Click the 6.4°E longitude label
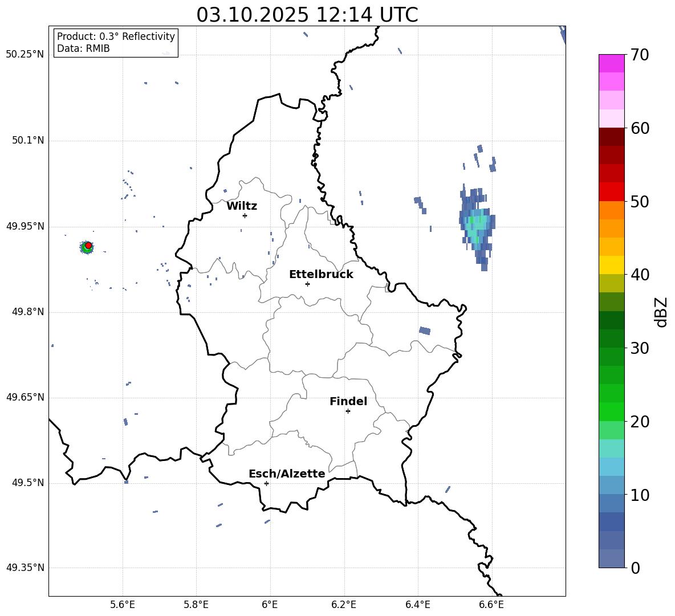 pyautogui.click(x=417, y=605)
